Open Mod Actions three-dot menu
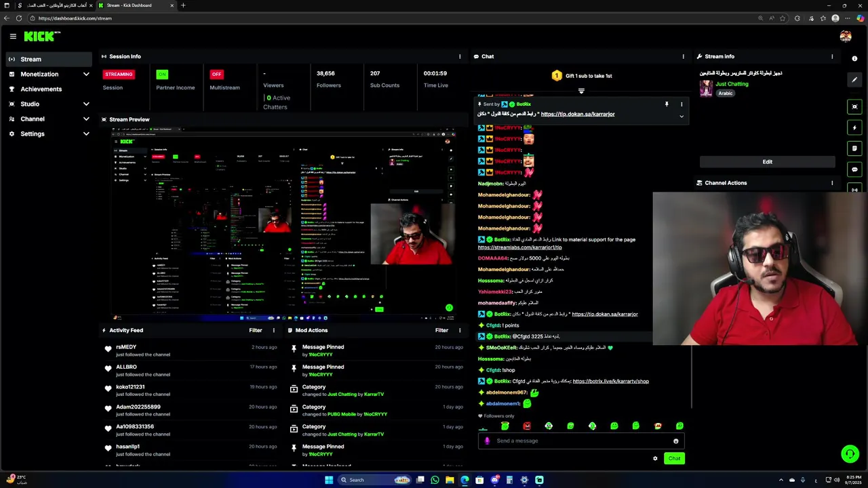Image resolution: width=868 pixels, height=488 pixels. coord(460,330)
